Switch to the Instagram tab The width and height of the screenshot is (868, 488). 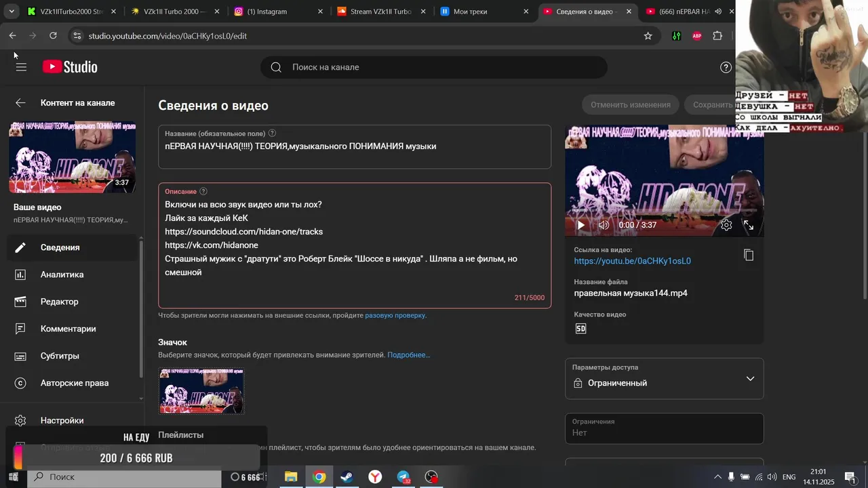tap(278, 12)
